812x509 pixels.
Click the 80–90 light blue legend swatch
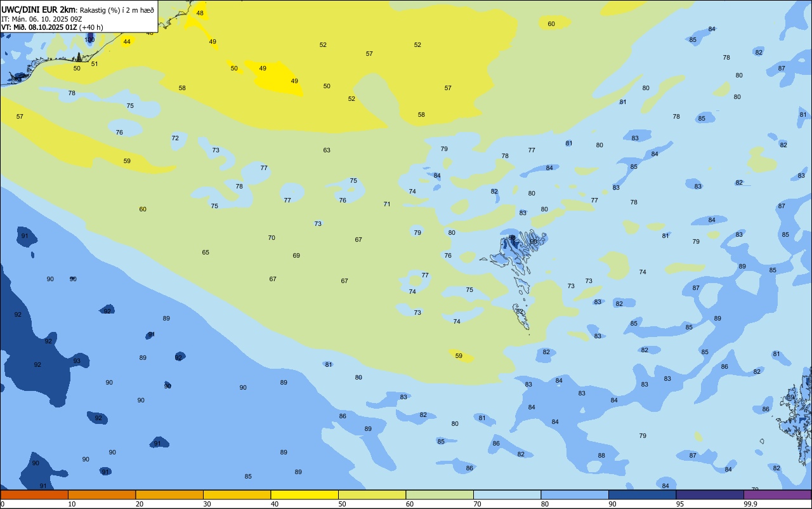pos(575,494)
